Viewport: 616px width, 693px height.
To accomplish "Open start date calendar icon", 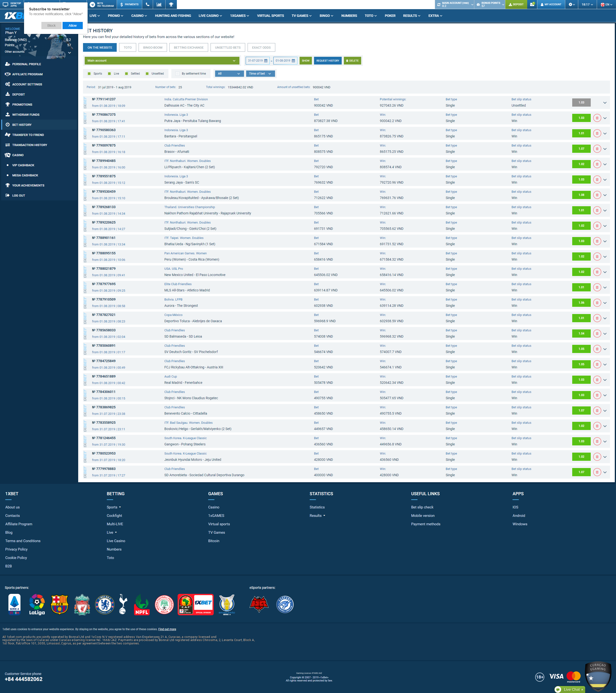I will 266,61.
